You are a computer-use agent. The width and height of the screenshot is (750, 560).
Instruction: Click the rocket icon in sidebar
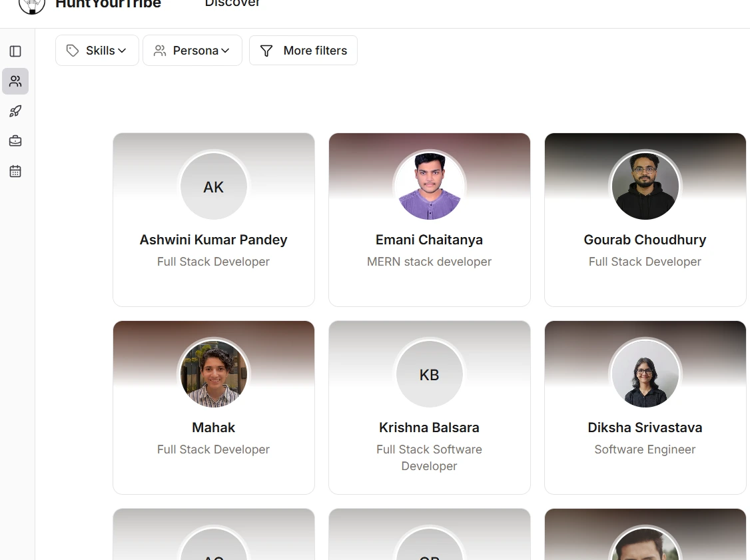[x=15, y=111]
